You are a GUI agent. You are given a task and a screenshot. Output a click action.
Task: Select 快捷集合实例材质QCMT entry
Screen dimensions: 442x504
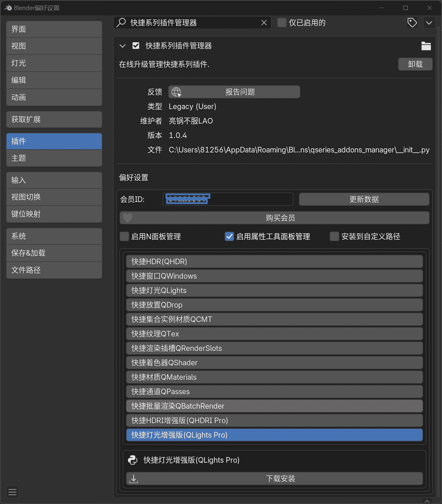(274, 319)
